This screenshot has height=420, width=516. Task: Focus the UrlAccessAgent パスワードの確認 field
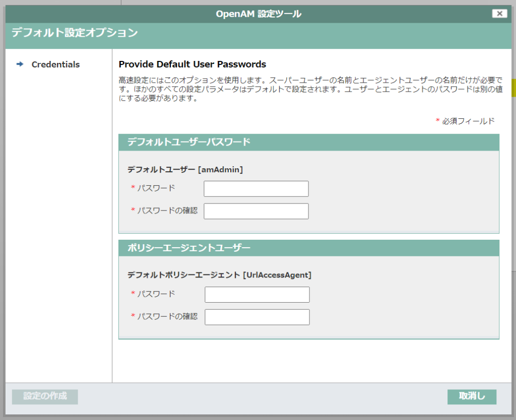tap(257, 317)
